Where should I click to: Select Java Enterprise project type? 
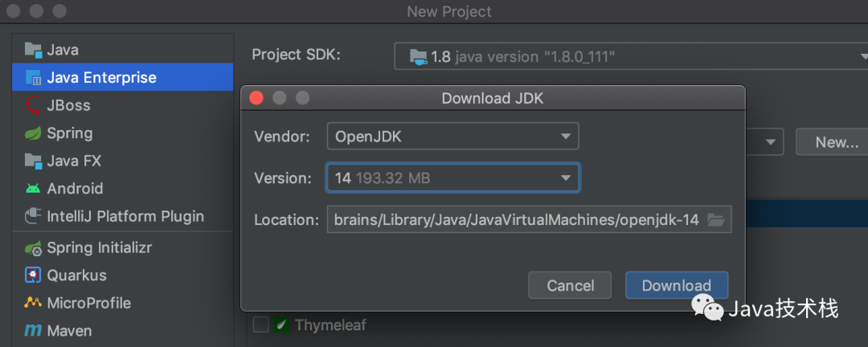(x=101, y=78)
